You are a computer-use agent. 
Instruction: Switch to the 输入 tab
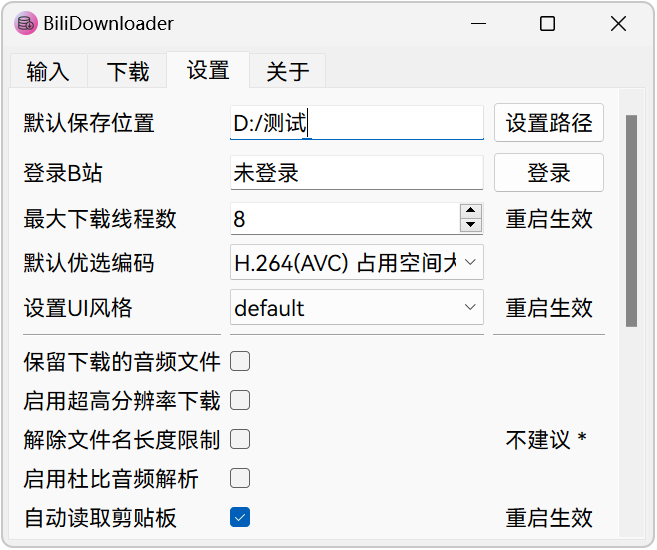coord(48,71)
